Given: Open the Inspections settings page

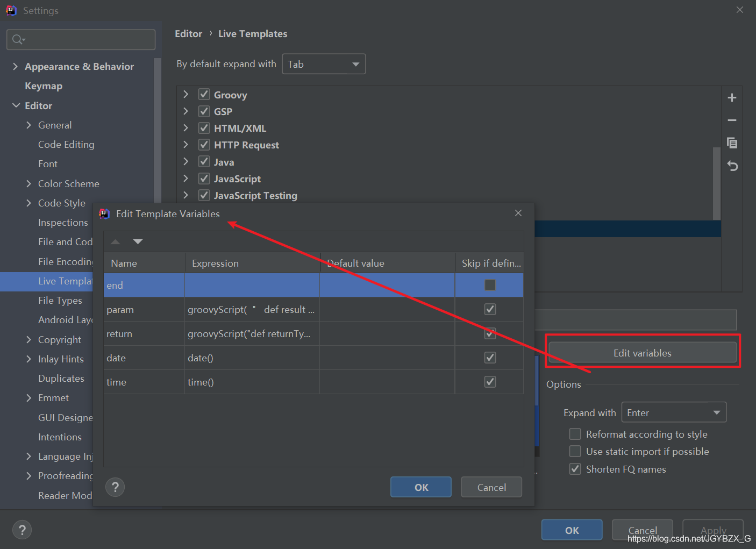Looking at the screenshot, I should (x=63, y=223).
